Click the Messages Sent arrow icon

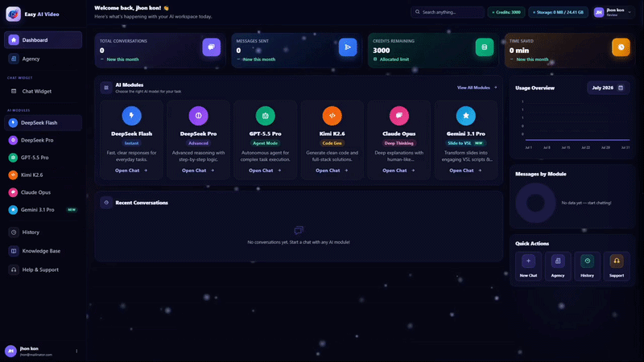click(348, 47)
